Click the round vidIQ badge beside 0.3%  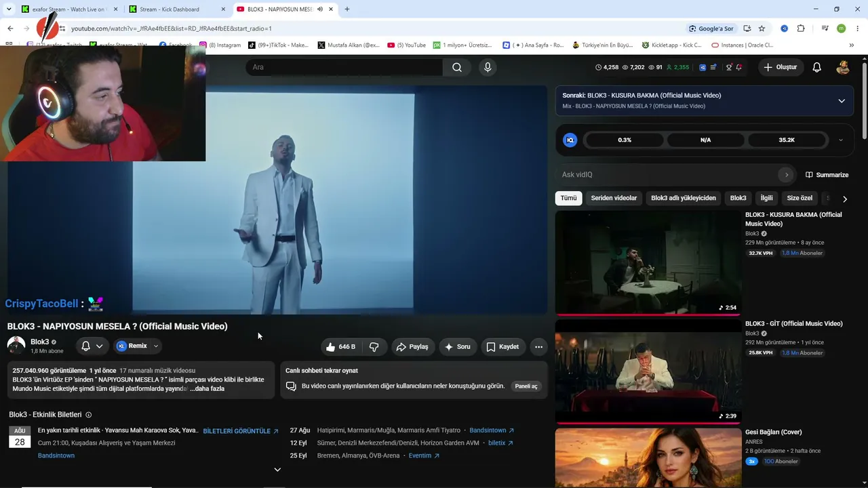(570, 140)
